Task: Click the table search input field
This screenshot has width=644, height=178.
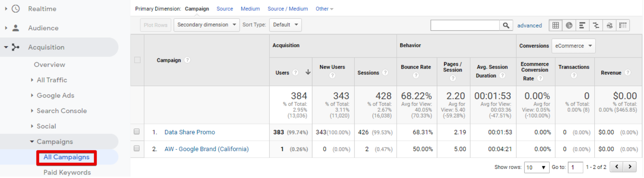Action: (x=465, y=25)
